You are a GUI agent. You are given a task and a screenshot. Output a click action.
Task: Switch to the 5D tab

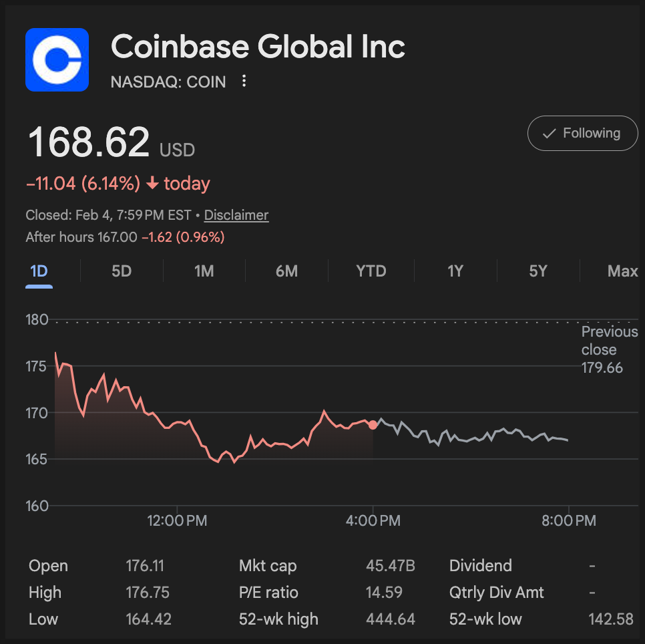coord(122,271)
